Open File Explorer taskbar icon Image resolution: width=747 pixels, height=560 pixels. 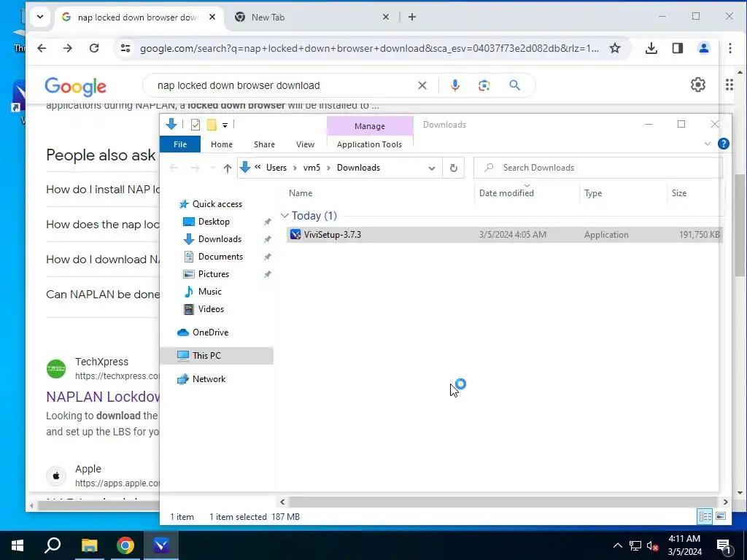(89, 545)
